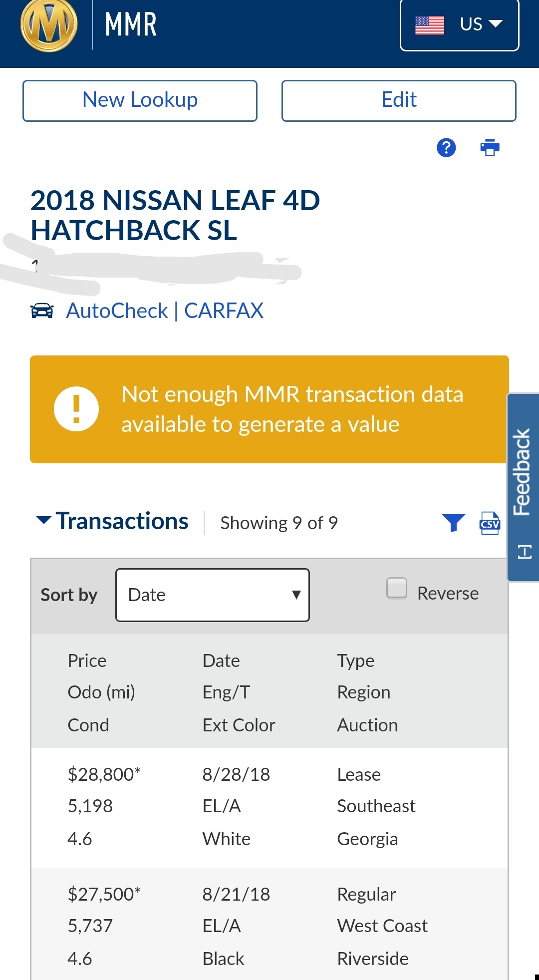Click the Cond column header
This screenshot has width=539, height=980.
tap(88, 725)
